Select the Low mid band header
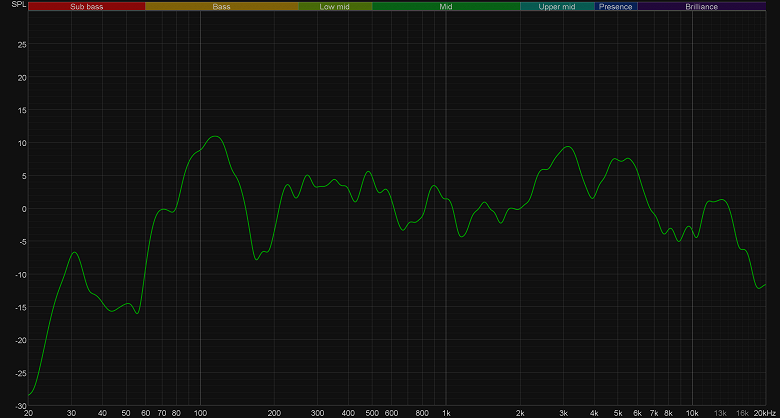 tap(335, 6)
